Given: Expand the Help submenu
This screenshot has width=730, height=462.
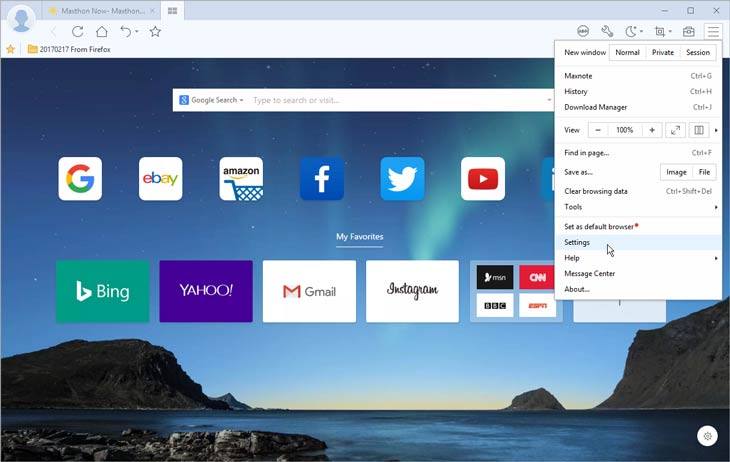Looking at the screenshot, I should [x=638, y=258].
